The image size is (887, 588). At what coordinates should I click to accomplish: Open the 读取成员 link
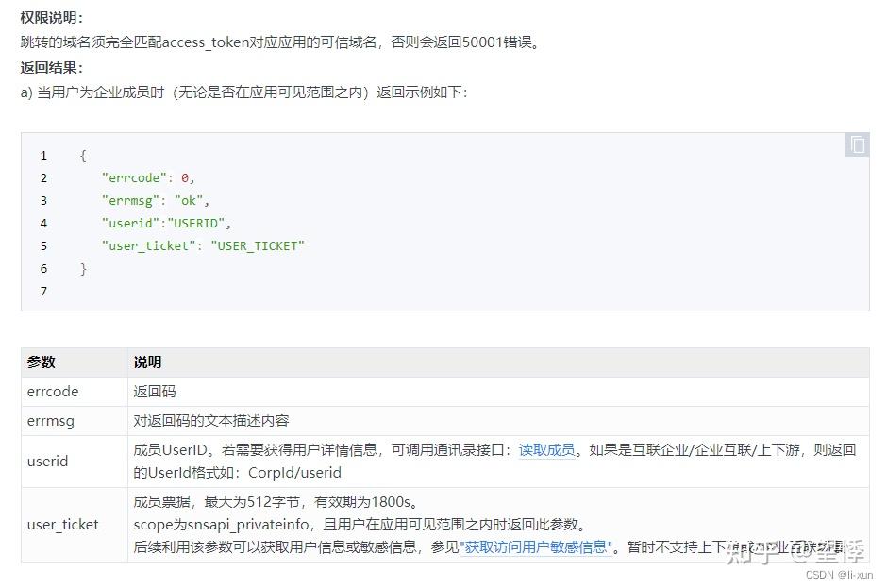coord(546,450)
